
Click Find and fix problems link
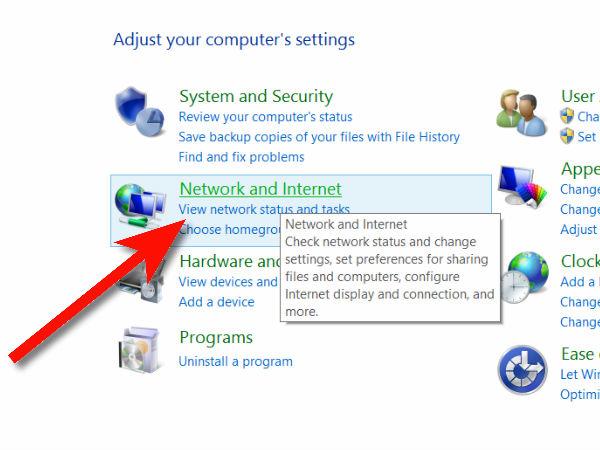click(x=241, y=157)
